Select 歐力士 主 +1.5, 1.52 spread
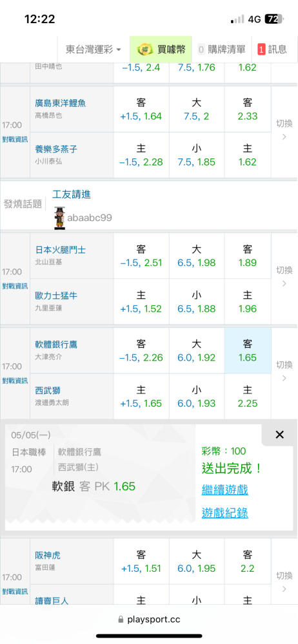This screenshot has width=298, height=644. point(141,302)
